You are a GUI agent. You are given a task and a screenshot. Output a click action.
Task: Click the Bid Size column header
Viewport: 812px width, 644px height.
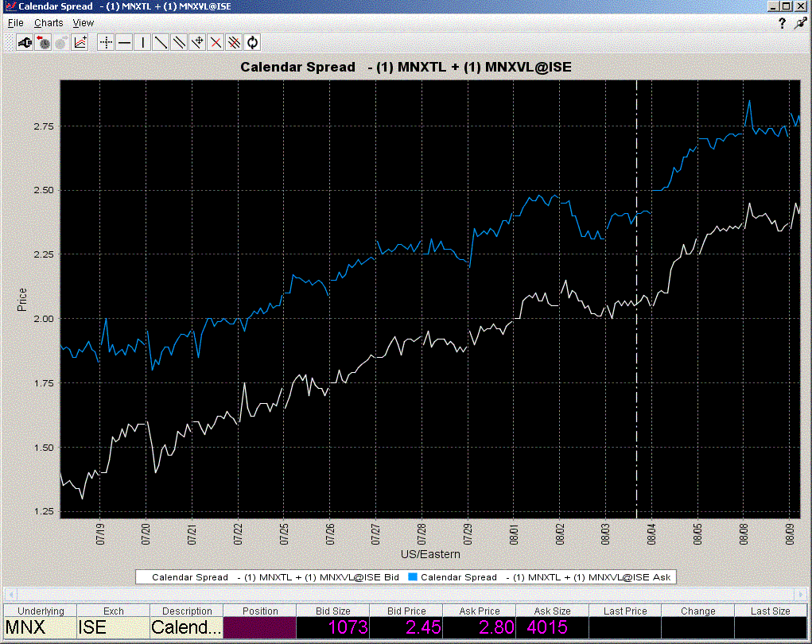click(x=332, y=611)
